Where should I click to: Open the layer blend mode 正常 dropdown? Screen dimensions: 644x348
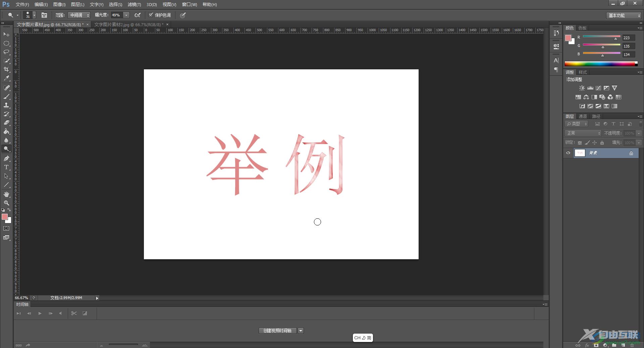[x=583, y=133]
